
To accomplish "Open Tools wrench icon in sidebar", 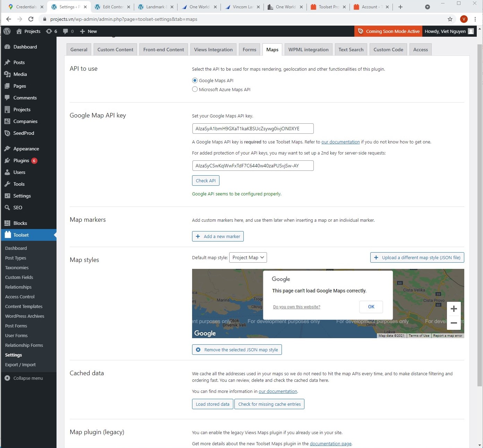I will [x=7, y=184].
